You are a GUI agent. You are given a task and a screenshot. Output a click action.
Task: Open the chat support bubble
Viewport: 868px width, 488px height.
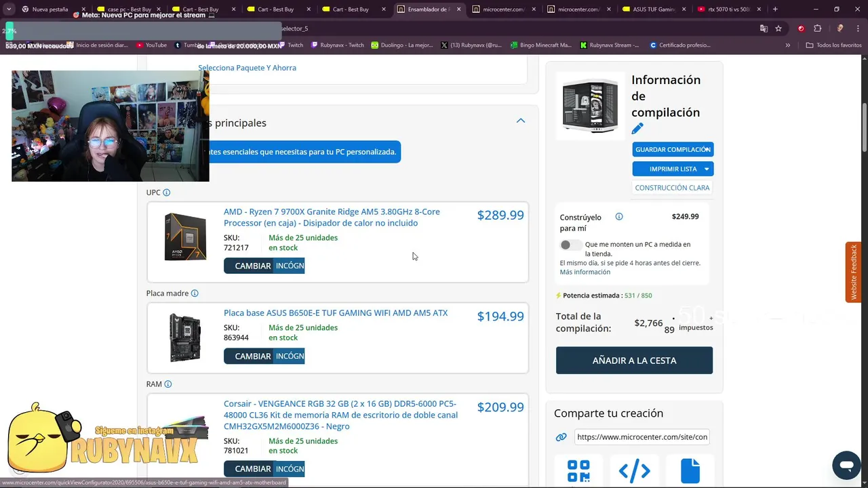[x=846, y=466]
